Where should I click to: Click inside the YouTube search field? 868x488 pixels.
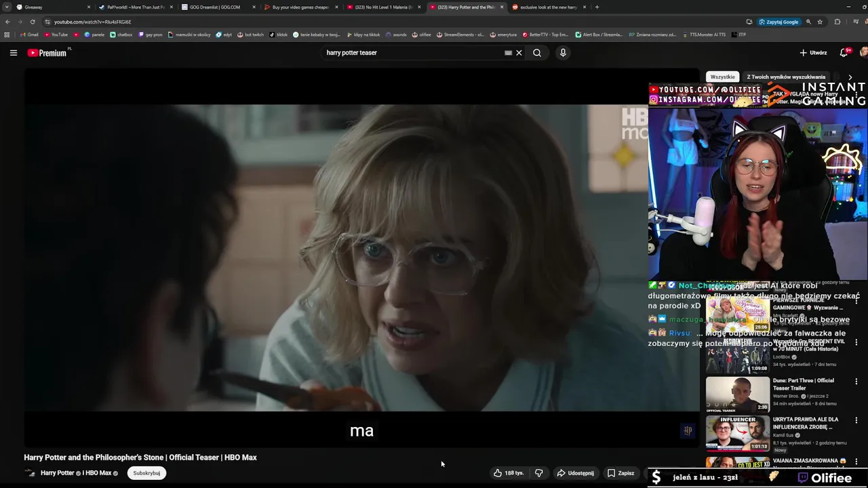414,53
